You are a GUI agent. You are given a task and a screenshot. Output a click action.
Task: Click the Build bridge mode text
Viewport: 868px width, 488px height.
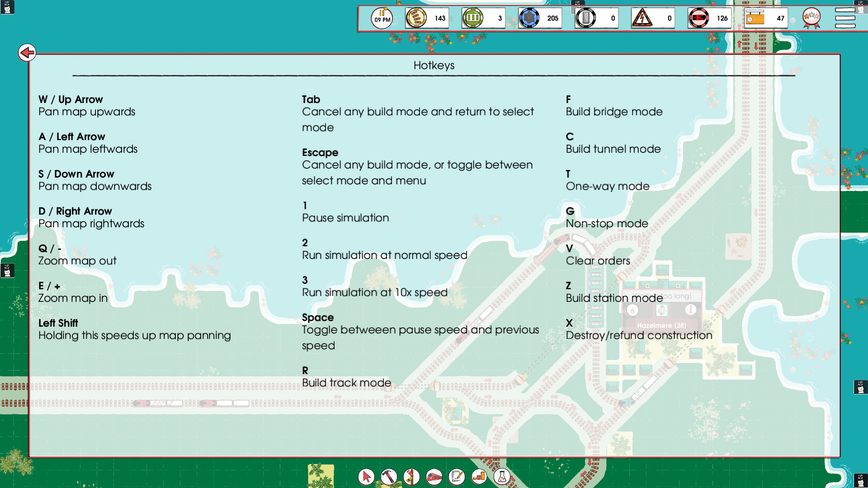[x=614, y=112]
